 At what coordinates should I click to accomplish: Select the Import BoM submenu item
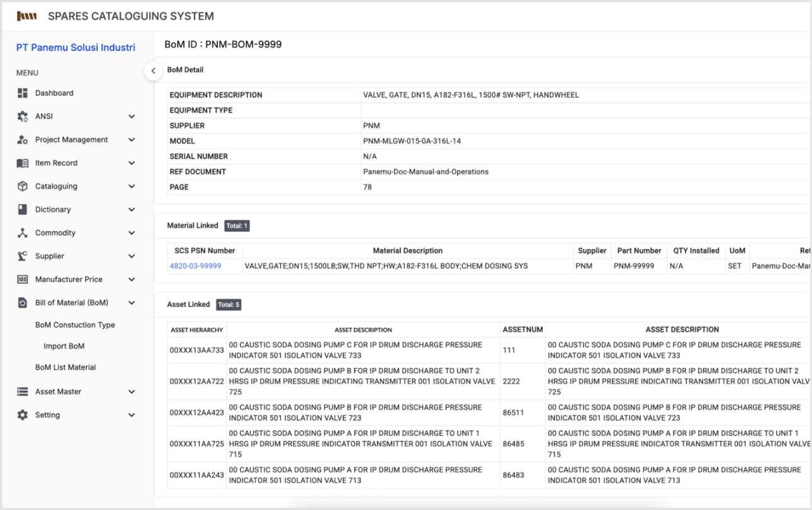coord(64,346)
